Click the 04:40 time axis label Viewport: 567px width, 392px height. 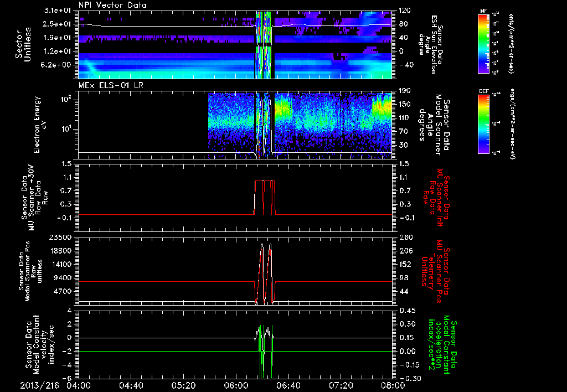point(131,385)
